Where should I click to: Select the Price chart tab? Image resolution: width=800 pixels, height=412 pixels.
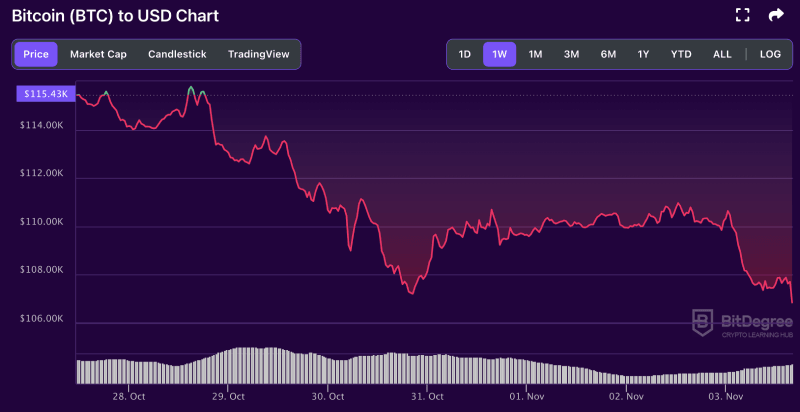(36, 54)
